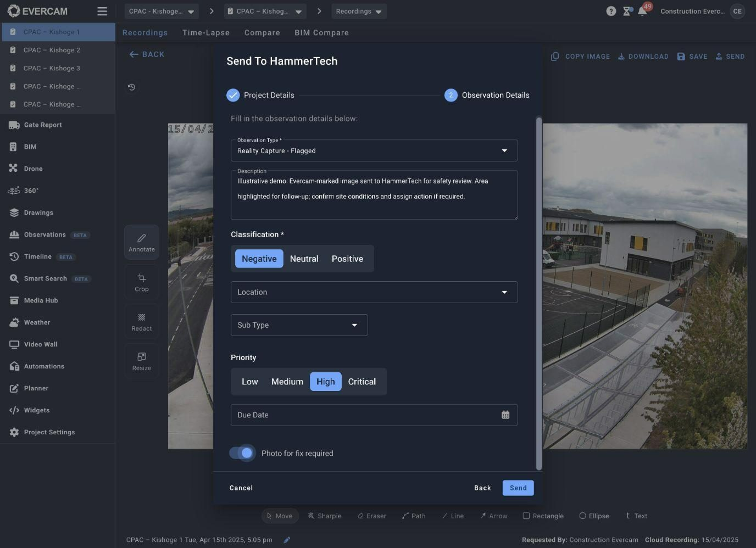Select the Crop tool
The width and height of the screenshot is (756, 548).
click(142, 282)
